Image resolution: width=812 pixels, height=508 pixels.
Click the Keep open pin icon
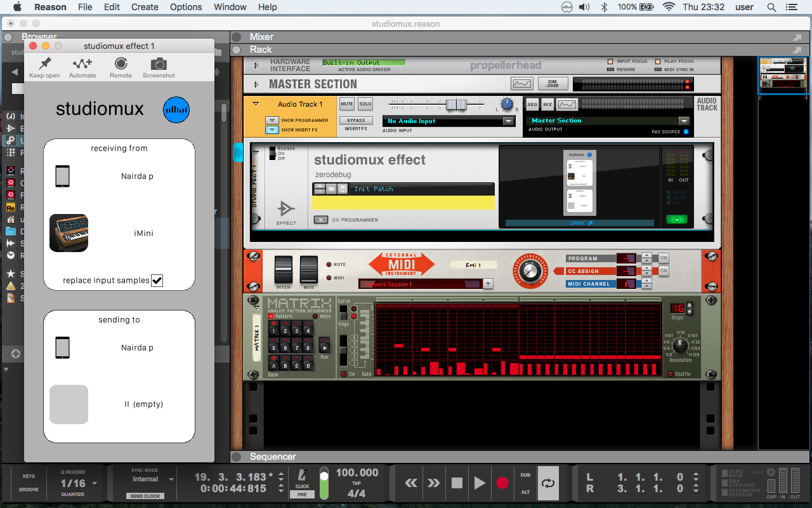[44, 63]
